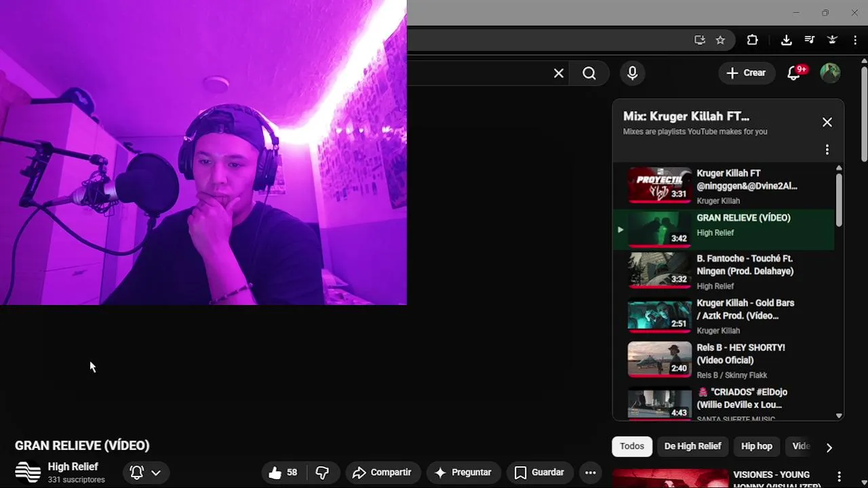Viewport: 868px width, 488px height.
Task: Like the video with thumbs up
Action: (x=283, y=472)
